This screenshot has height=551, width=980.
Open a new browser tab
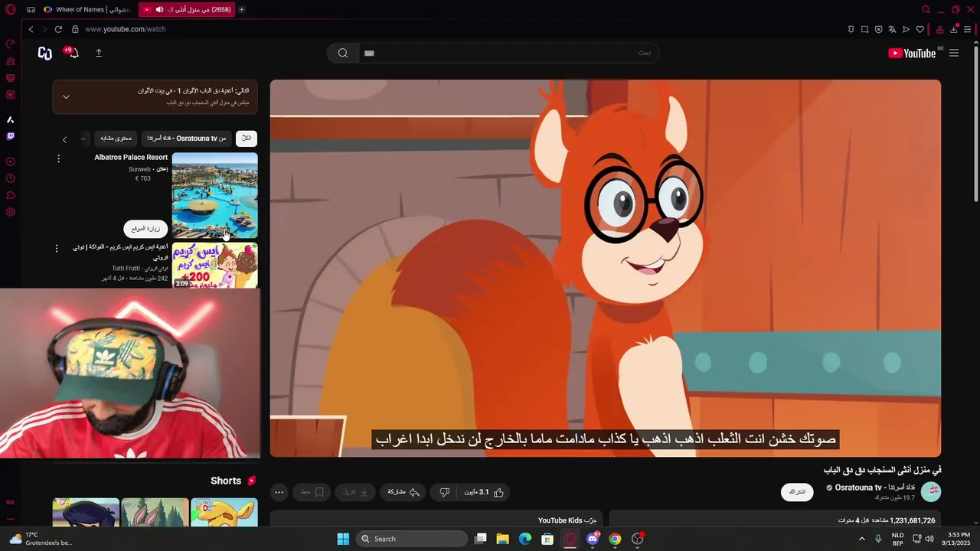tap(241, 9)
